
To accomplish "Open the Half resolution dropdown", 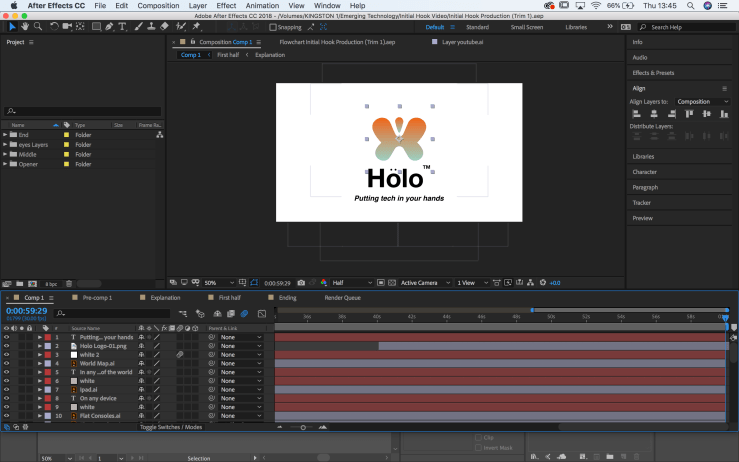I will click(352, 283).
